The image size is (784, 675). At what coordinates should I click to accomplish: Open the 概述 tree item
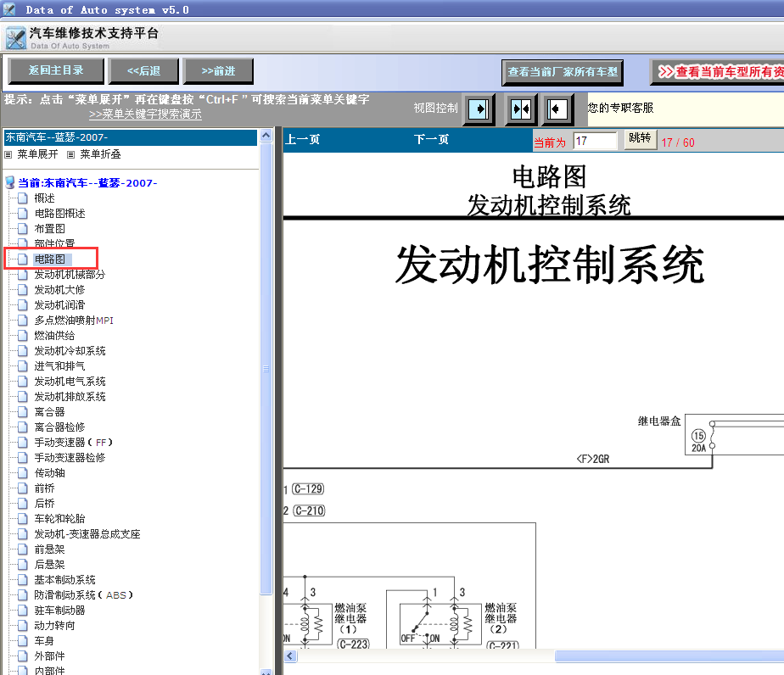point(44,198)
